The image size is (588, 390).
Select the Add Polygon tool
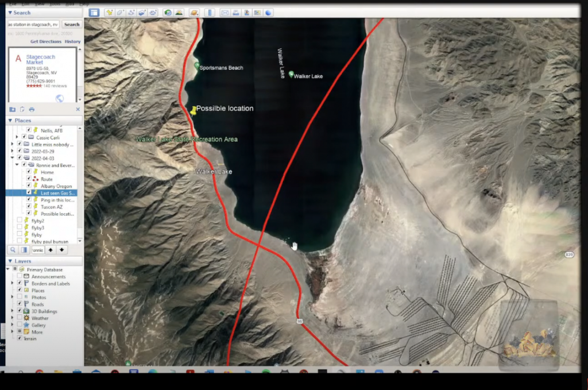[120, 13]
